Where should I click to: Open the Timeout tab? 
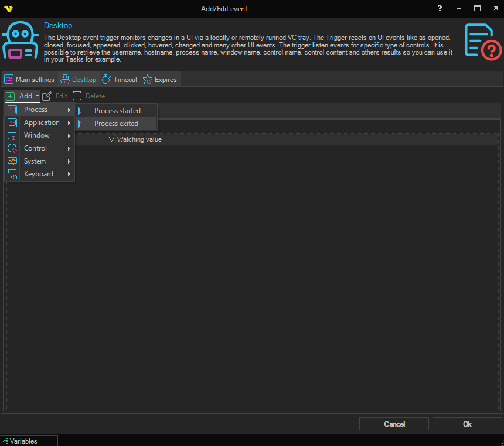click(120, 80)
